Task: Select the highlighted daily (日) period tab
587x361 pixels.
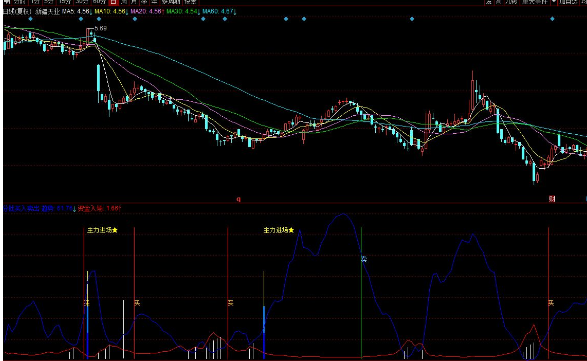Action: click(x=113, y=2)
